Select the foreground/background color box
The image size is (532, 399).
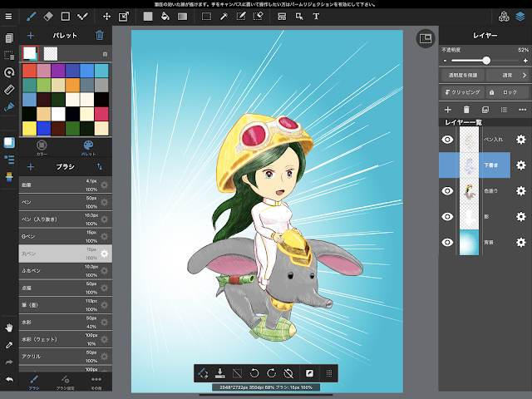click(30, 53)
